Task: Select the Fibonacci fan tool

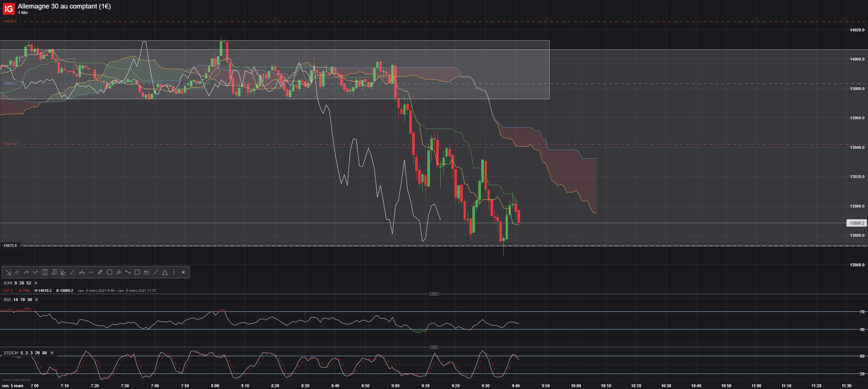Action: pos(63,272)
